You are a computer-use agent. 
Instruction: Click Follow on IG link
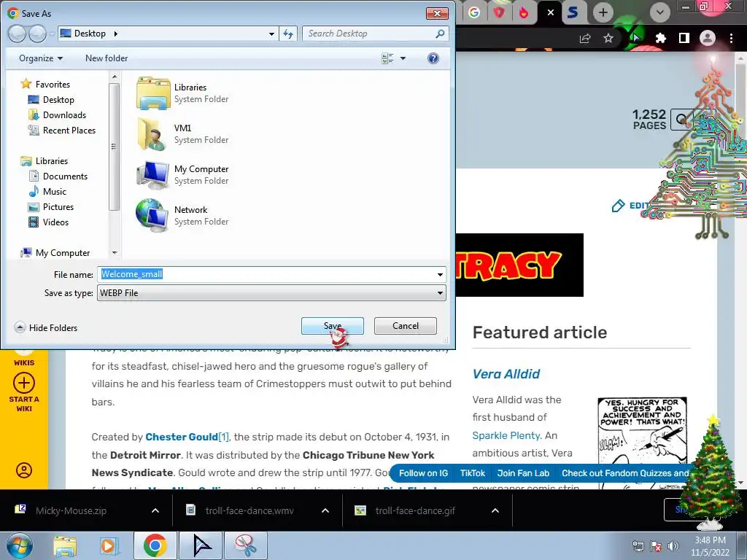coord(424,473)
